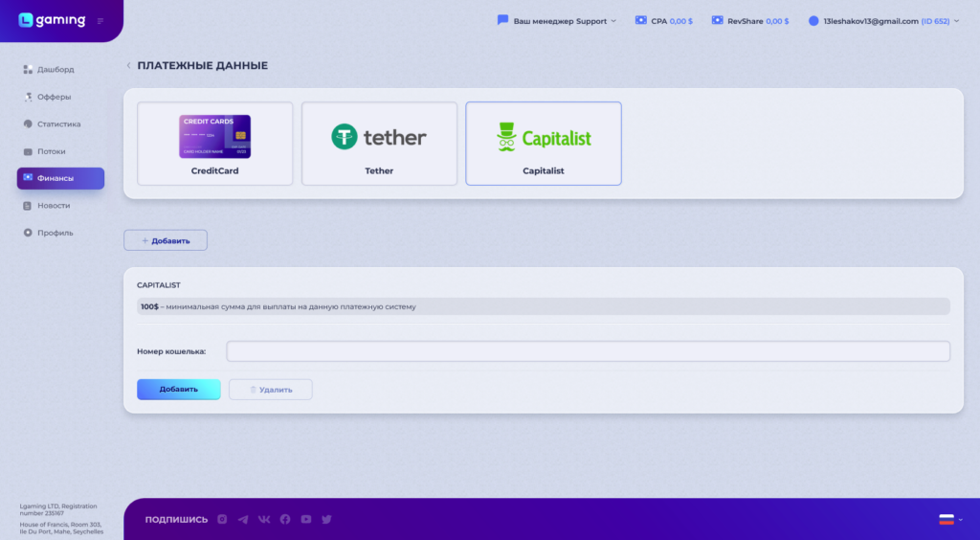The image size is (980, 540).
Task: Open the Twitter link in footer
Action: point(326,519)
